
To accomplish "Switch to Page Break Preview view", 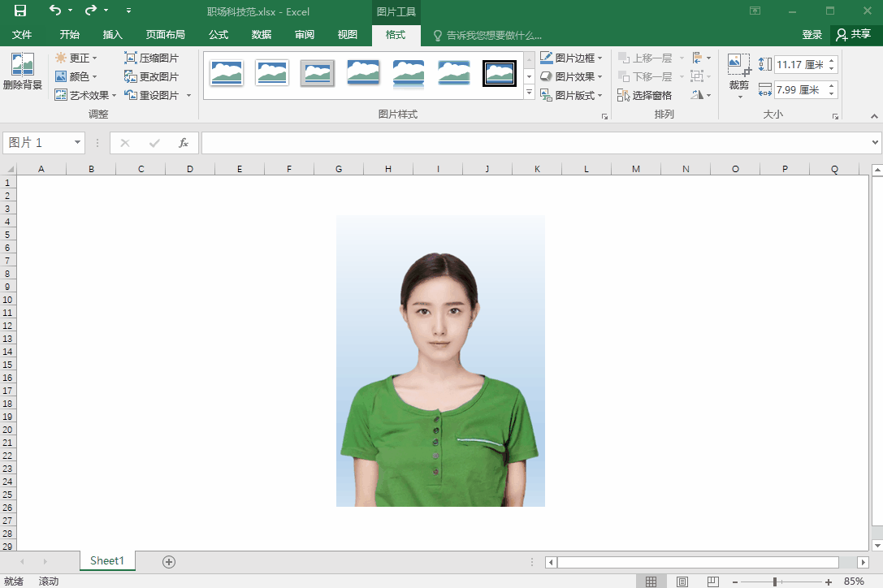I will (712, 582).
